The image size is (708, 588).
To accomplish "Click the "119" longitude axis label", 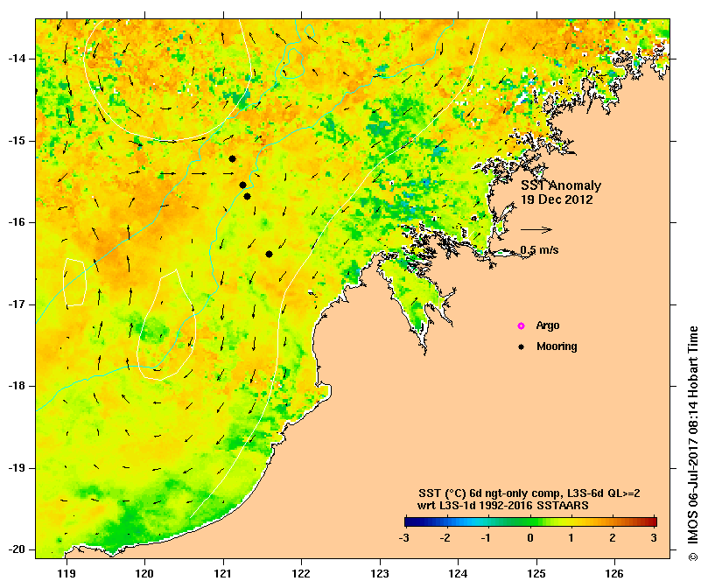I will pos(67,574).
